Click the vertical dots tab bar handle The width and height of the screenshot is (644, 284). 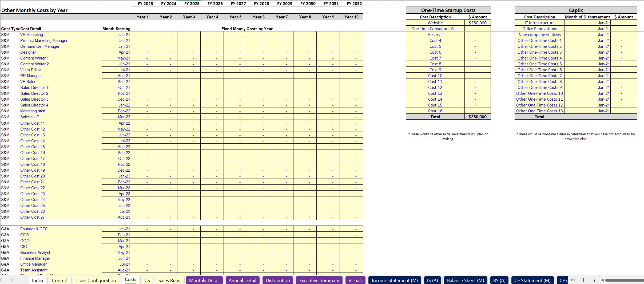click(594, 280)
